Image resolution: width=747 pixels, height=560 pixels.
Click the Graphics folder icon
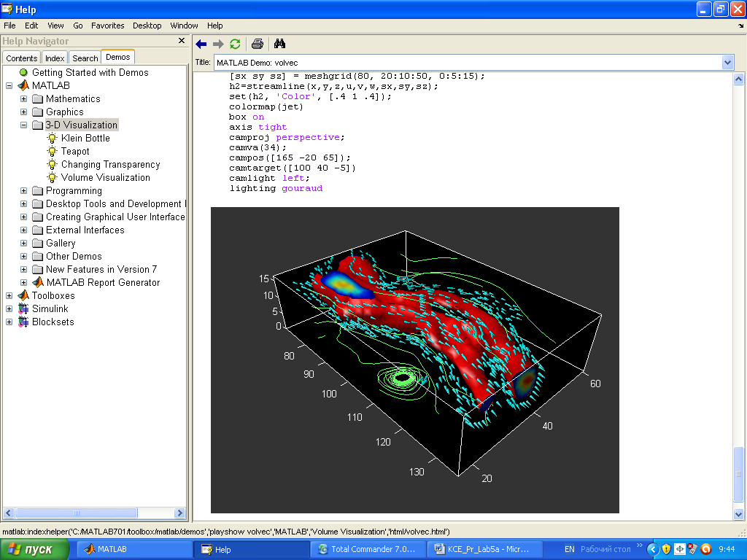coord(38,112)
